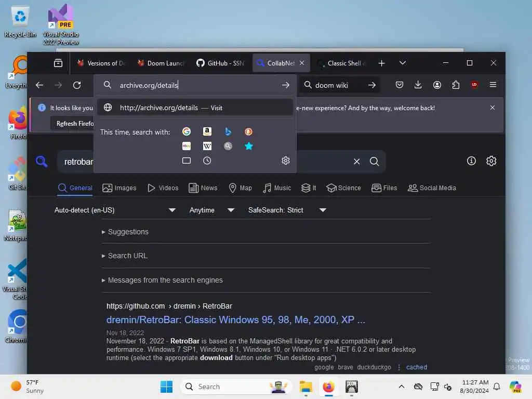The height and width of the screenshot is (399, 532).
Task: Search with eBay engine icon
Action: tap(187, 146)
